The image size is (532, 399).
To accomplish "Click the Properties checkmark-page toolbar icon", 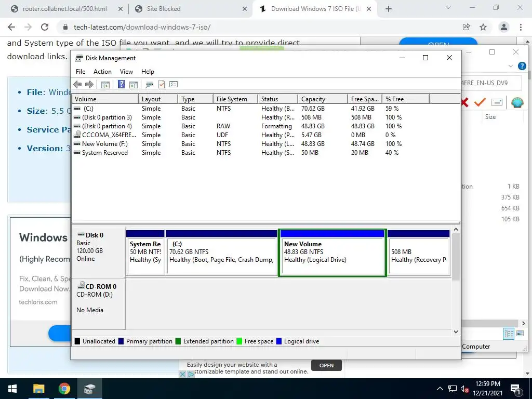I will pyautogui.click(x=162, y=84).
